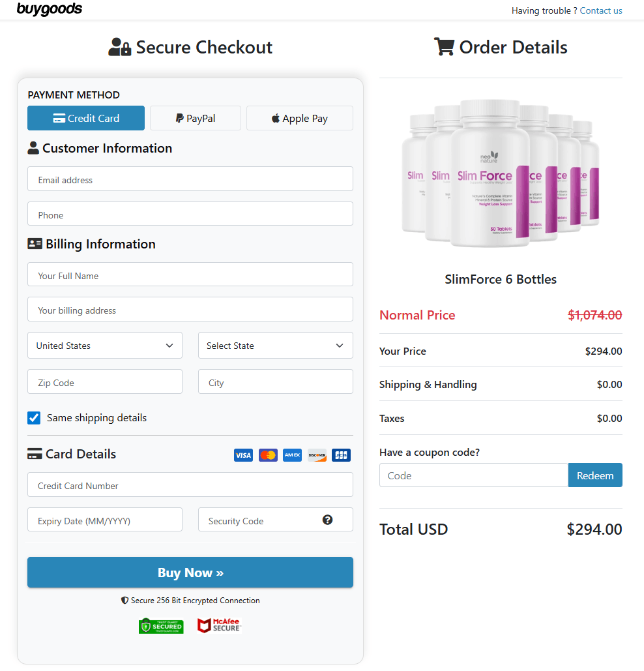Screen dimensions: 644x671
Task: Click the Trust Guard Secured badge
Action: [161, 625]
